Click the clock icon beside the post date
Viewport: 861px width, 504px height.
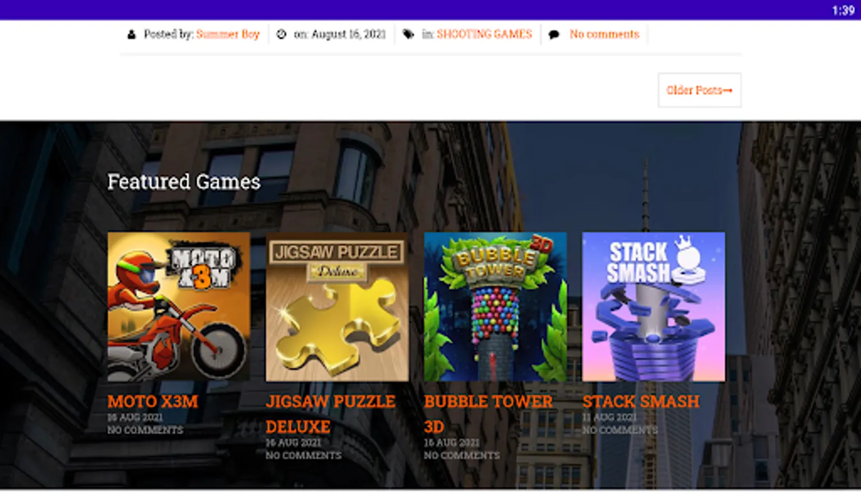[283, 34]
